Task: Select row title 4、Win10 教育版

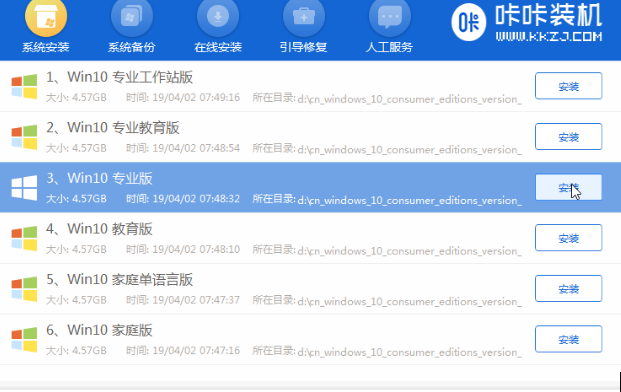Action: point(99,229)
